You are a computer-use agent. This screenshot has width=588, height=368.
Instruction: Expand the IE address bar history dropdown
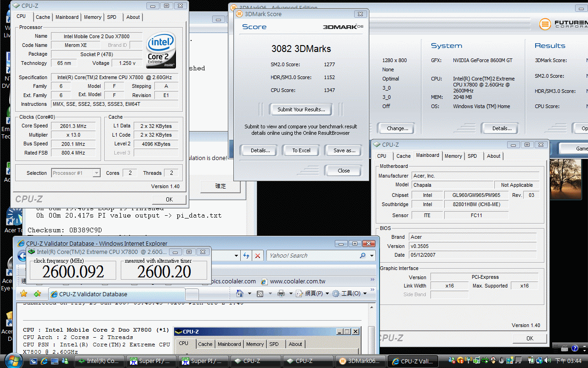pos(237,256)
